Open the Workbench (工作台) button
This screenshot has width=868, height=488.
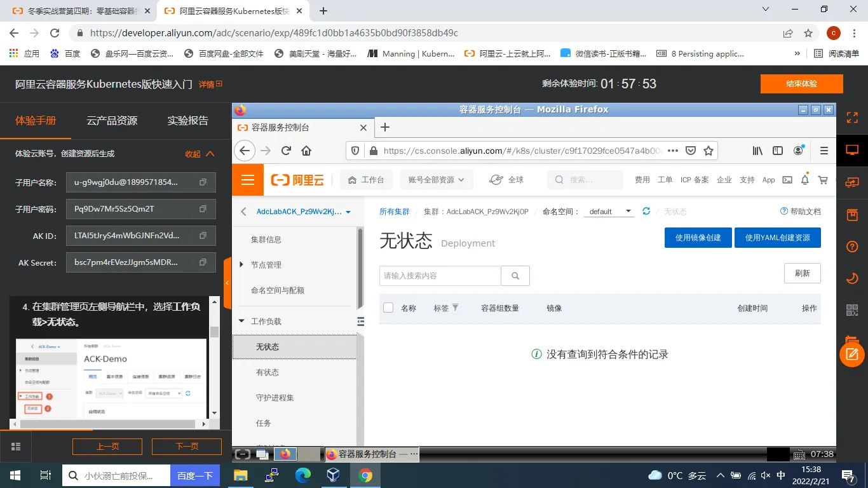click(x=366, y=180)
